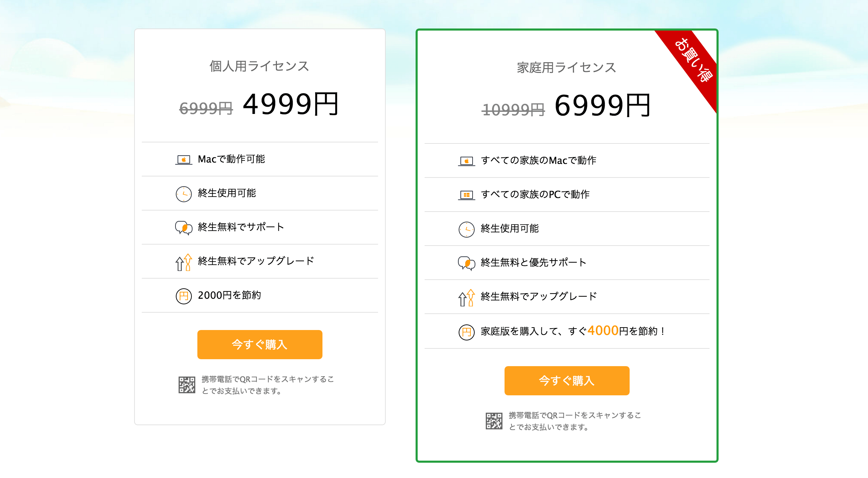The width and height of the screenshot is (868, 478).
Task: Click the 6999円 family license price
Action: pyautogui.click(x=602, y=105)
